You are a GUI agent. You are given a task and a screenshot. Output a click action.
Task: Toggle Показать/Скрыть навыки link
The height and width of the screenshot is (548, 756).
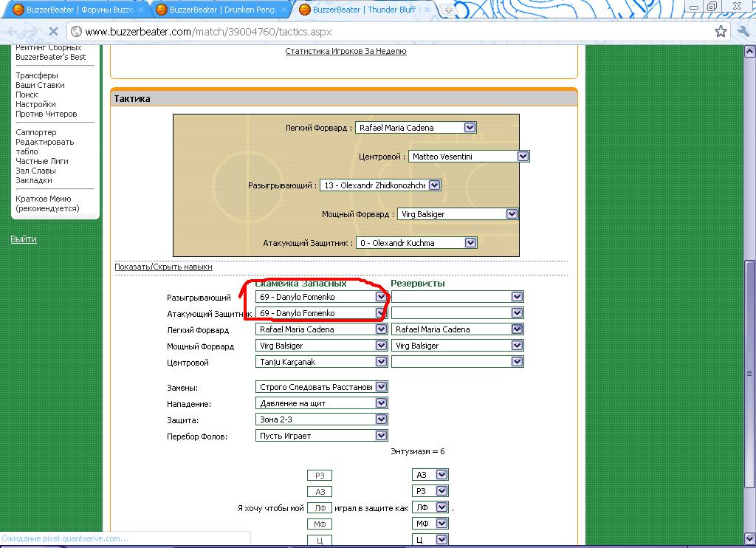(x=163, y=267)
